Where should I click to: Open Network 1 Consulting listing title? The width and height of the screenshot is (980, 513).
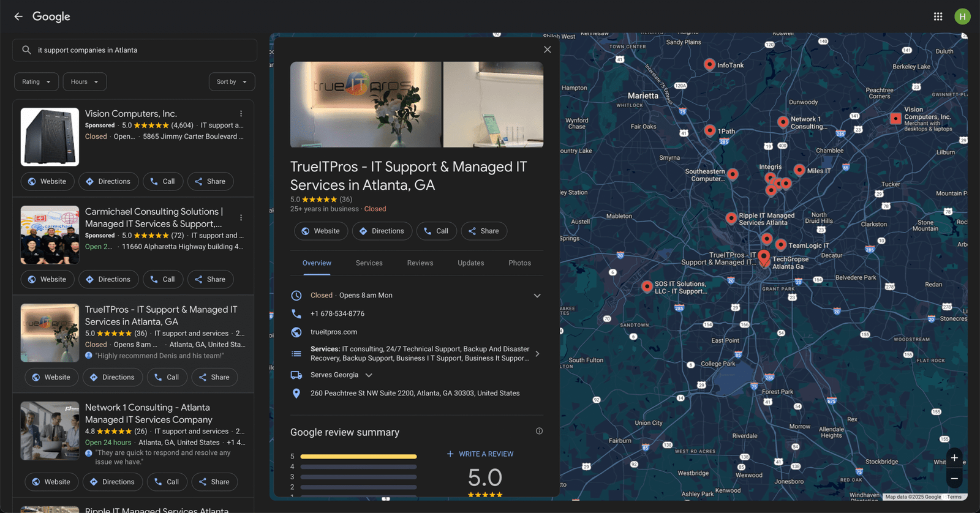pos(149,414)
